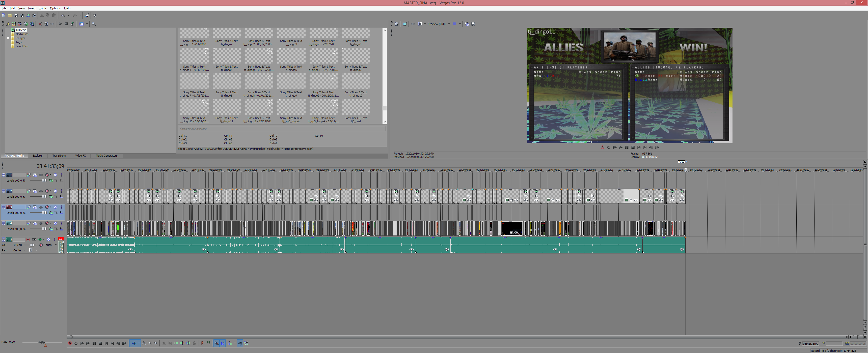Insert a marker with orange flag icon

coord(202,343)
